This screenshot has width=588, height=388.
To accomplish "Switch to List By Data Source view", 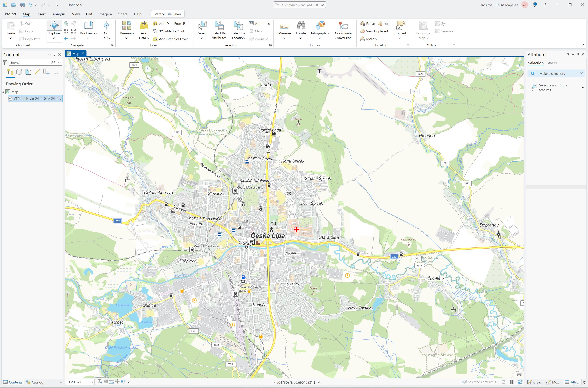I will (19, 72).
